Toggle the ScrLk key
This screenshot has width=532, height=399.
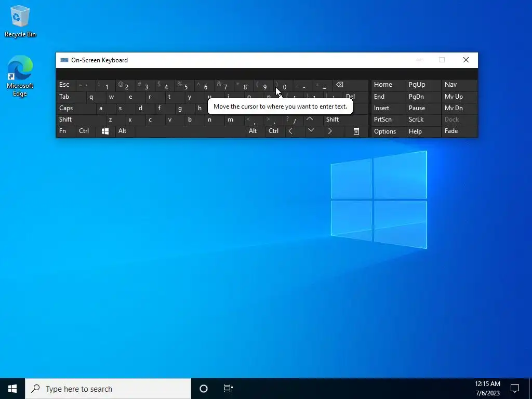423,119
